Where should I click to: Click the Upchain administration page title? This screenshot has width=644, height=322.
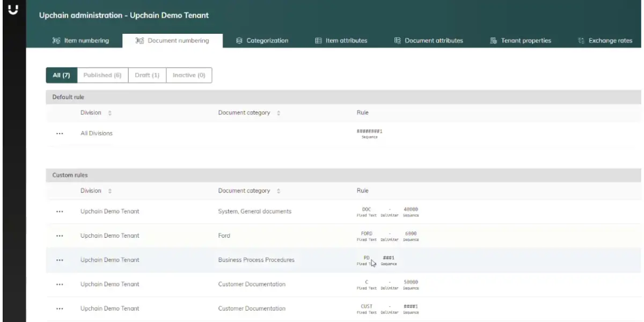pyautogui.click(x=124, y=16)
